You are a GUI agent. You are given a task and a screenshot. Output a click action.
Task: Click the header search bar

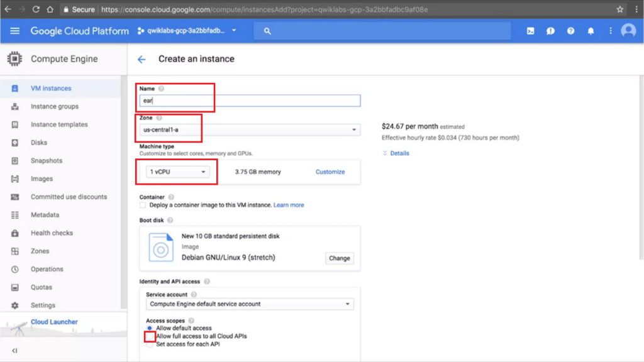(382, 31)
